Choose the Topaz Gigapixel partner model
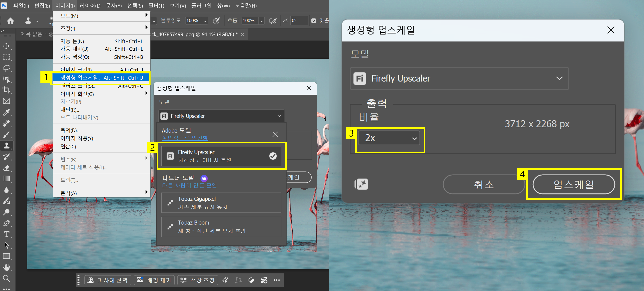 pos(221,202)
